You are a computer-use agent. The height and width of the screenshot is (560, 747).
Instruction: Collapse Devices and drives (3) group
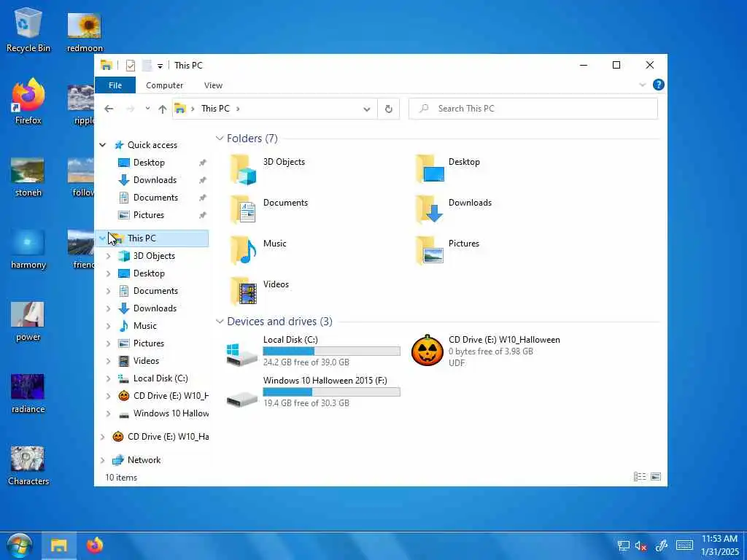pos(220,322)
